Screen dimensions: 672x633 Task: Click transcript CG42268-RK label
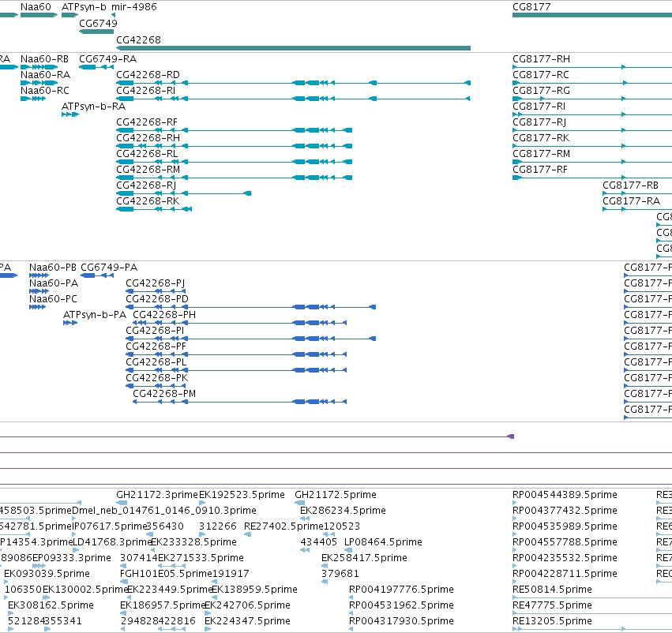(148, 201)
